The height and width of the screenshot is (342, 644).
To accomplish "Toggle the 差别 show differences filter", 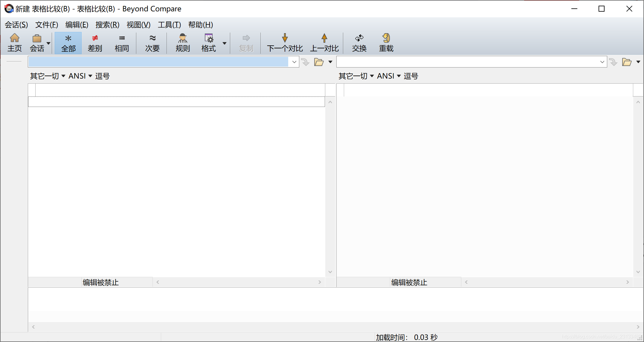I will (95, 43).
